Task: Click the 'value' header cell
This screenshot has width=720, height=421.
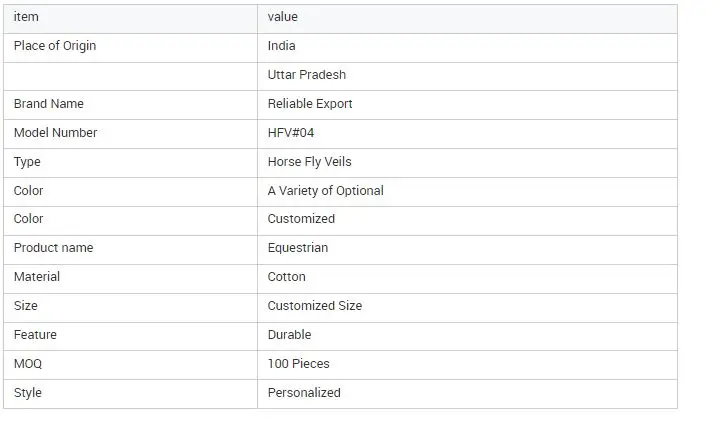Action: 283,17
